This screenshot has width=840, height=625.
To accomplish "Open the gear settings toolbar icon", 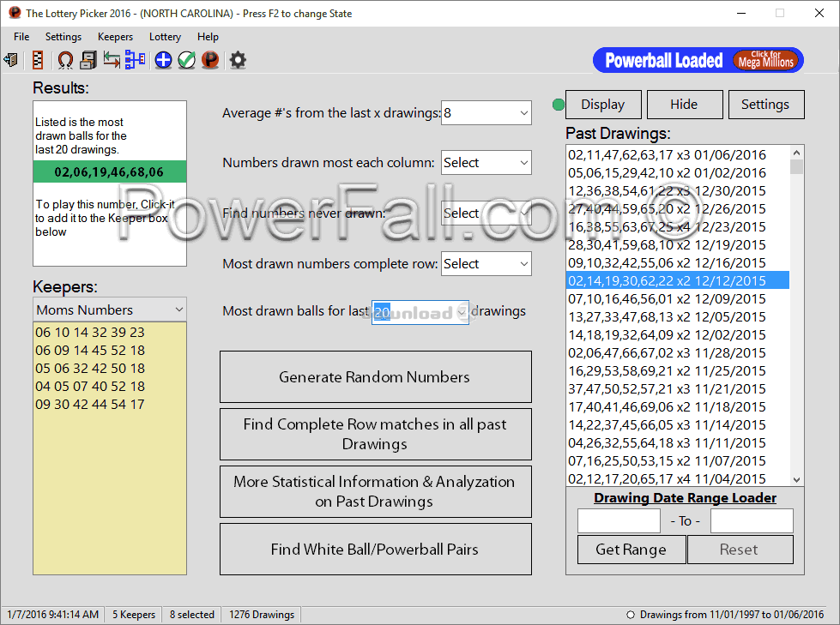I will (x=238, y=60).
